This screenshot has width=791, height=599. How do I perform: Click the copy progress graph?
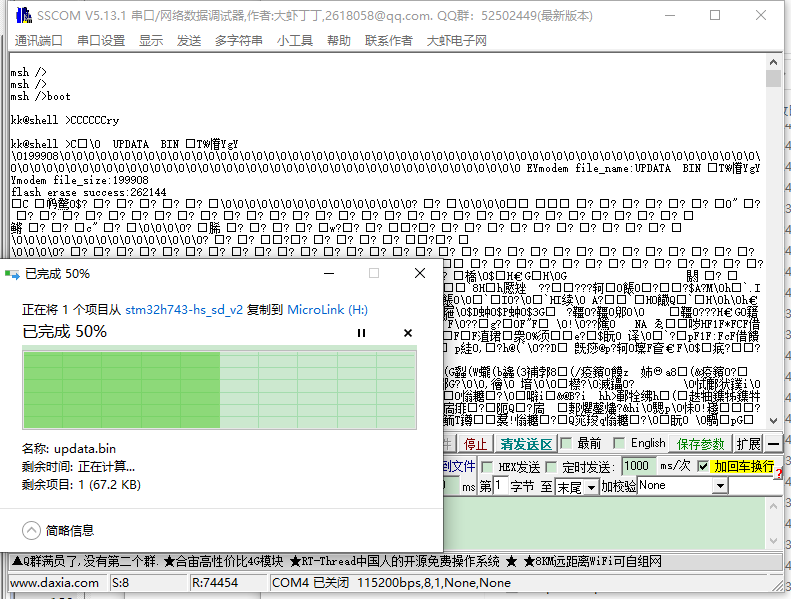pos(219,388)
